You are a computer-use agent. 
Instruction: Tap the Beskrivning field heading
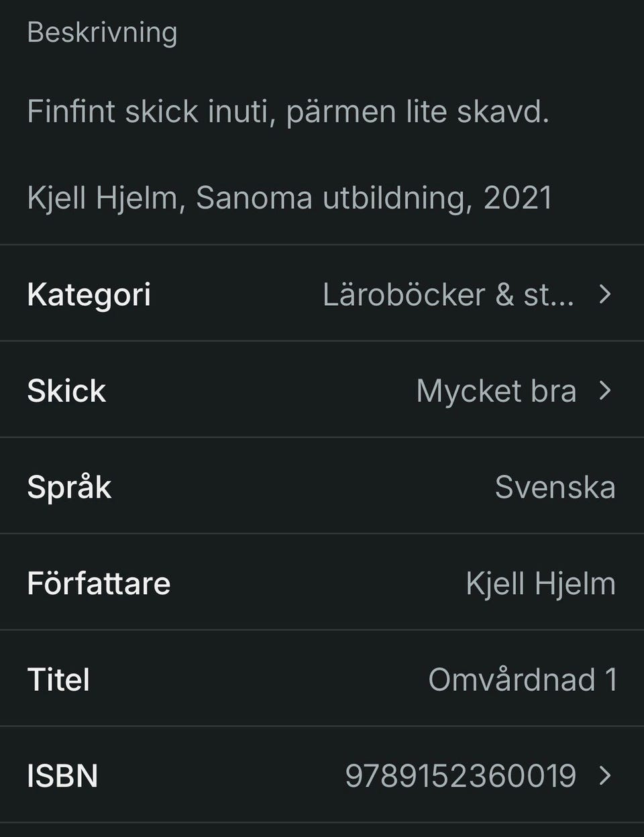102,32
